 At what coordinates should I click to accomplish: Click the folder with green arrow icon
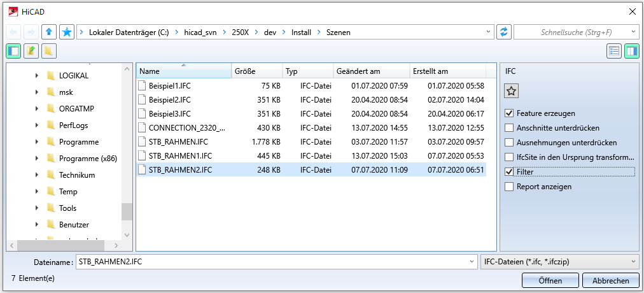[31, 51]
